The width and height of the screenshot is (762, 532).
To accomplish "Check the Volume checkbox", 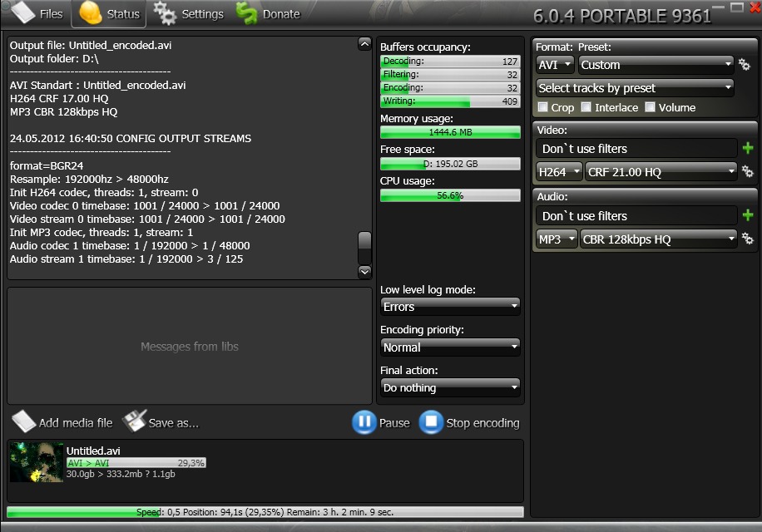I will (x=650, y=107).
